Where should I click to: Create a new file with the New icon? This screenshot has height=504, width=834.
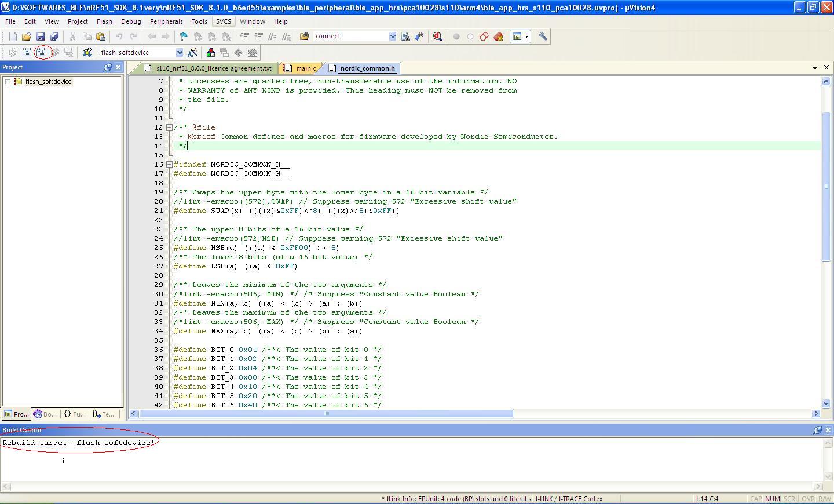13,36
